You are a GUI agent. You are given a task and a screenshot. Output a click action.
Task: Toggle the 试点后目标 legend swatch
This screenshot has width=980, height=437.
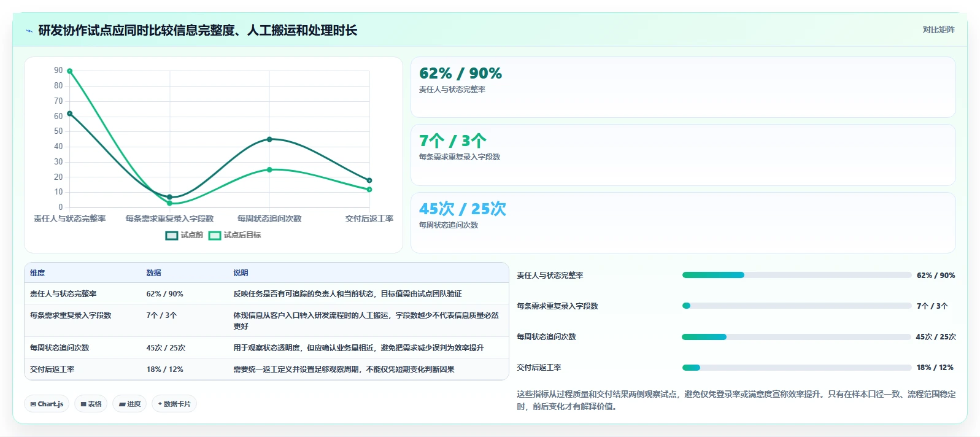click(215, 235)
